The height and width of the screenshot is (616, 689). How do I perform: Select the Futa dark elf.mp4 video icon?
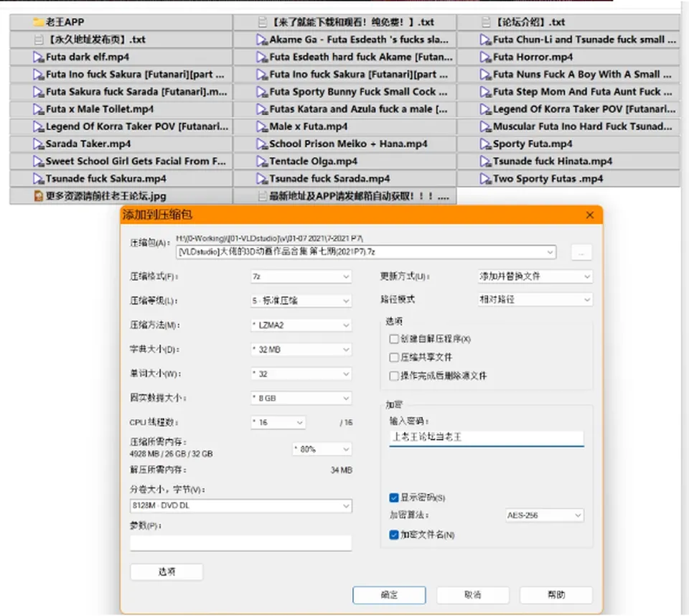coord(39,57)
